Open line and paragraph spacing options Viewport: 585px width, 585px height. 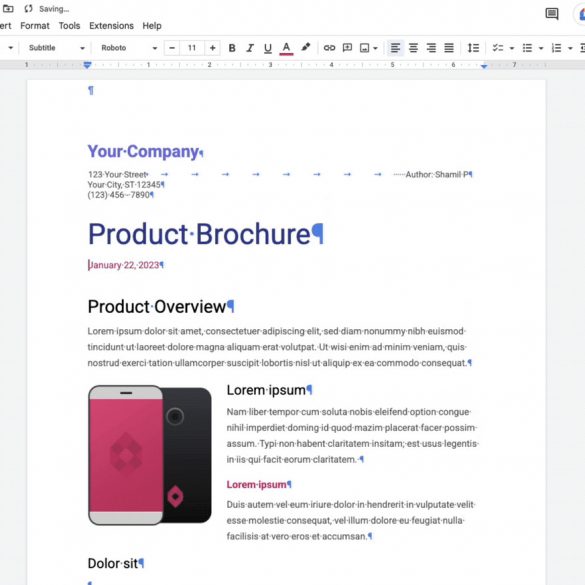pyautogui.click(x=473, y=48)
